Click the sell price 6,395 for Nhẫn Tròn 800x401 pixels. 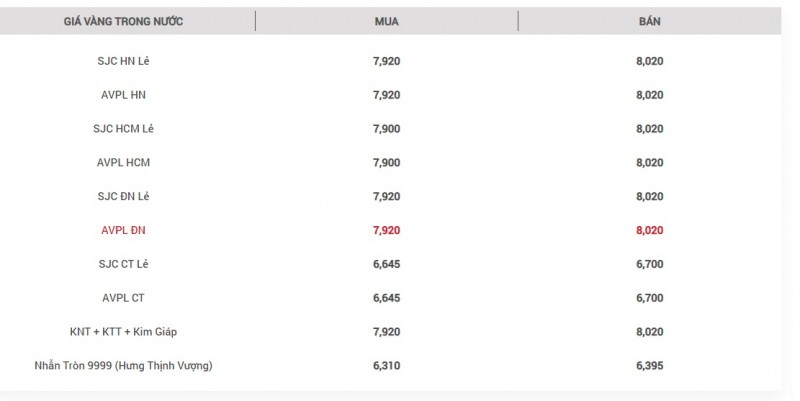pyautogui.click(x=649, y=366)
